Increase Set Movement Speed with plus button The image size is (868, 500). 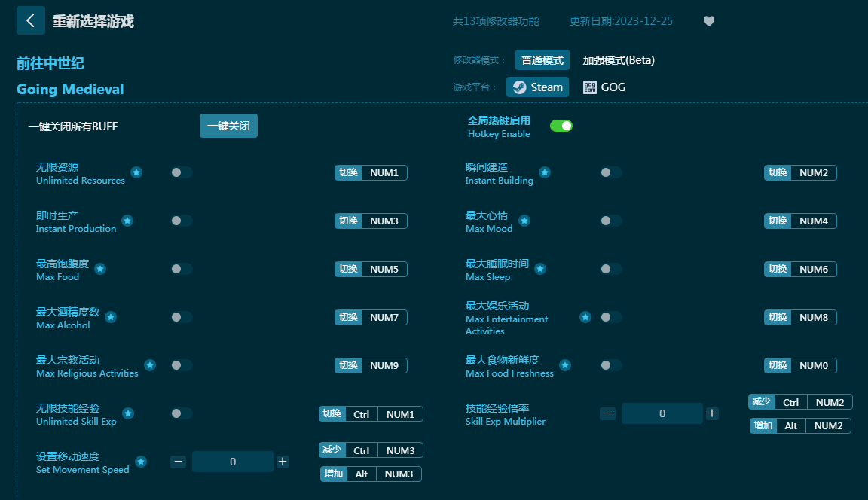point(283,462)
